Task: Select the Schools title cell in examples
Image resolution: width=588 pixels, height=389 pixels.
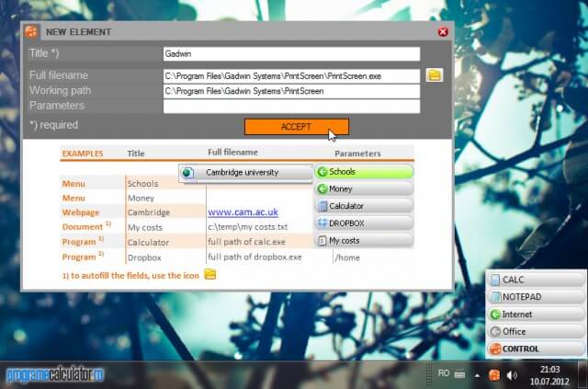Action: point(142,184)
